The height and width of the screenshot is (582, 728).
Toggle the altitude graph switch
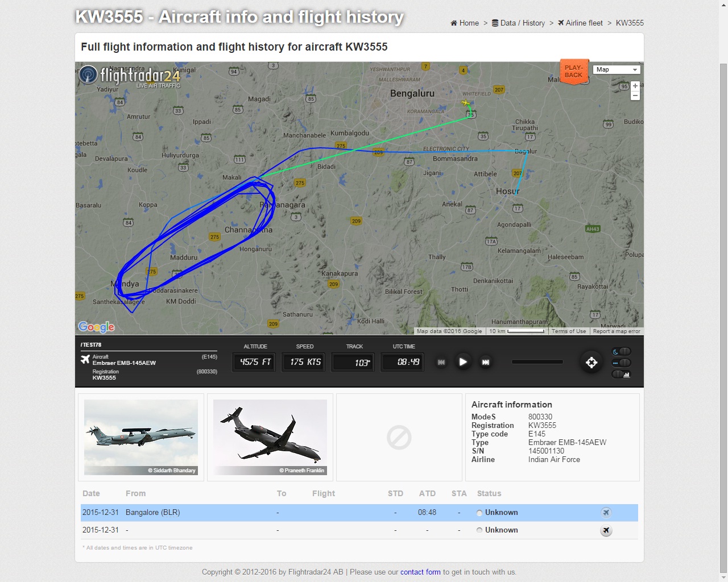tap(621, 374)
